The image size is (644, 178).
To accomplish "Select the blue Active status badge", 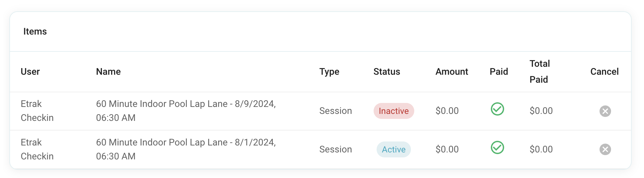I will tap(394, 149).
